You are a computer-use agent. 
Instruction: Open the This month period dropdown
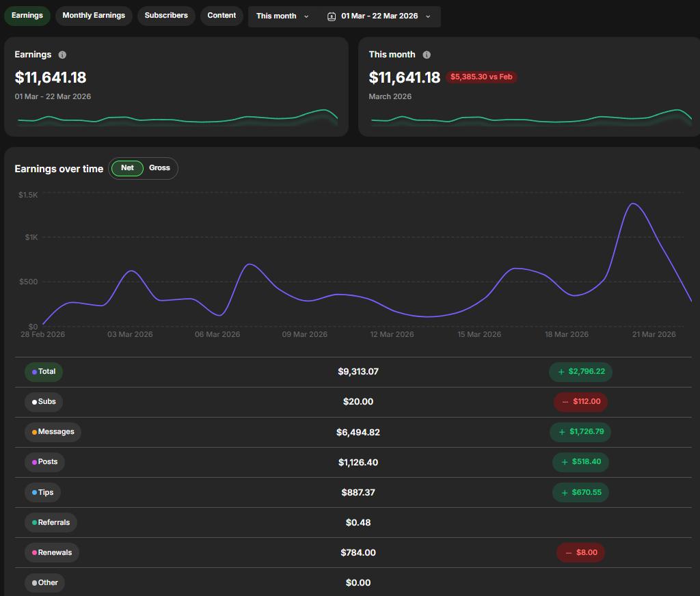[x=282, y=16]
